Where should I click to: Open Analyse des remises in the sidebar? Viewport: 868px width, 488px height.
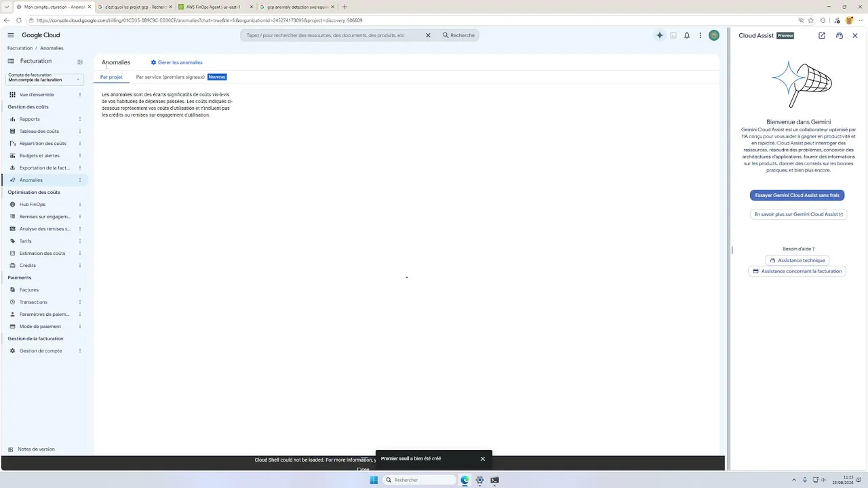pos(45,229)
